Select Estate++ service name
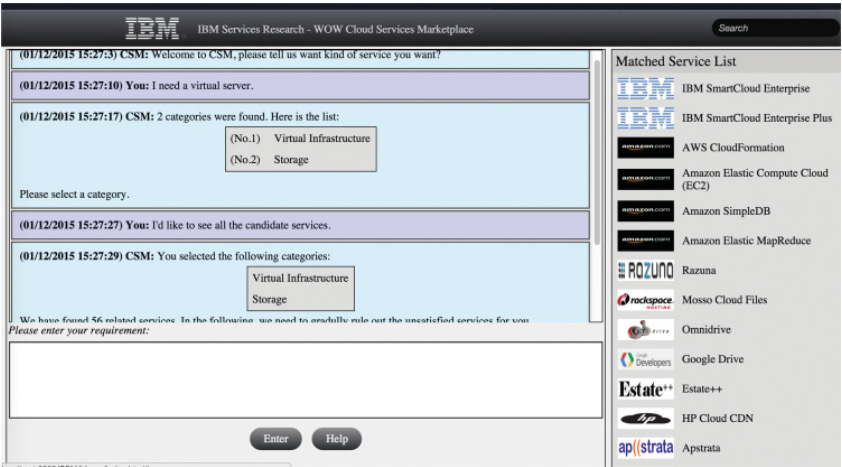Viewport: 842px width, 467px height. [702, 389]
